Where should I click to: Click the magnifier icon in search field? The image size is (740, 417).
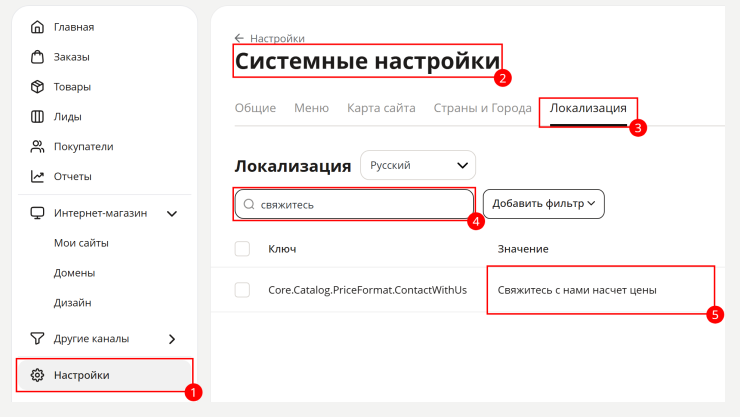tap(249, 204)
